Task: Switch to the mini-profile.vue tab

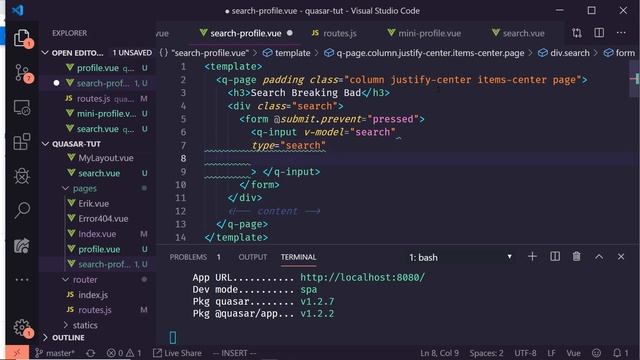Action: point(424,33)
